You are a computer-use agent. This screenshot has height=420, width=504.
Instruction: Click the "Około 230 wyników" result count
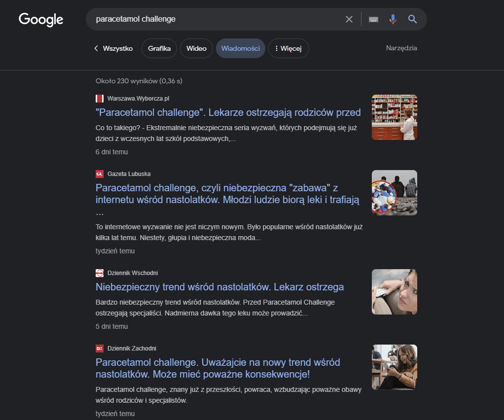(139, 81)
